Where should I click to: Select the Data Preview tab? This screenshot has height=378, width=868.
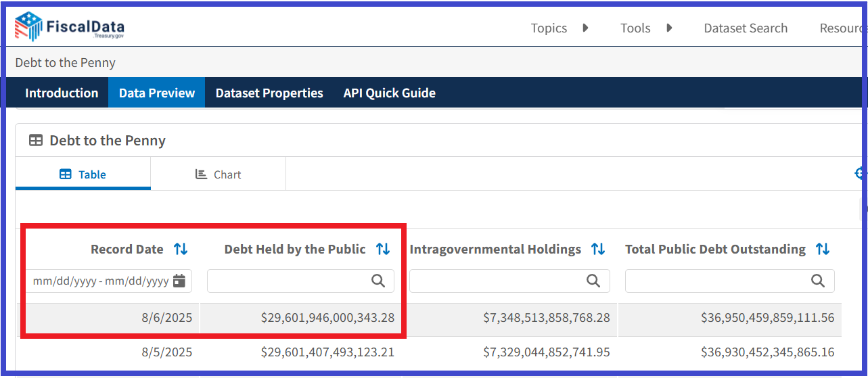157,93
